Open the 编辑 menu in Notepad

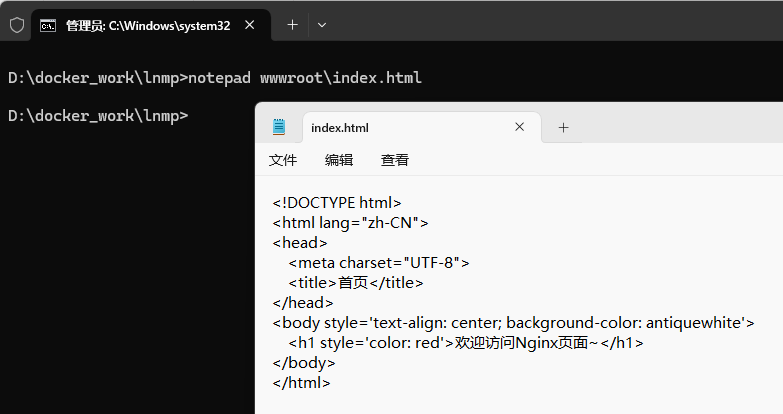point(339,160)
